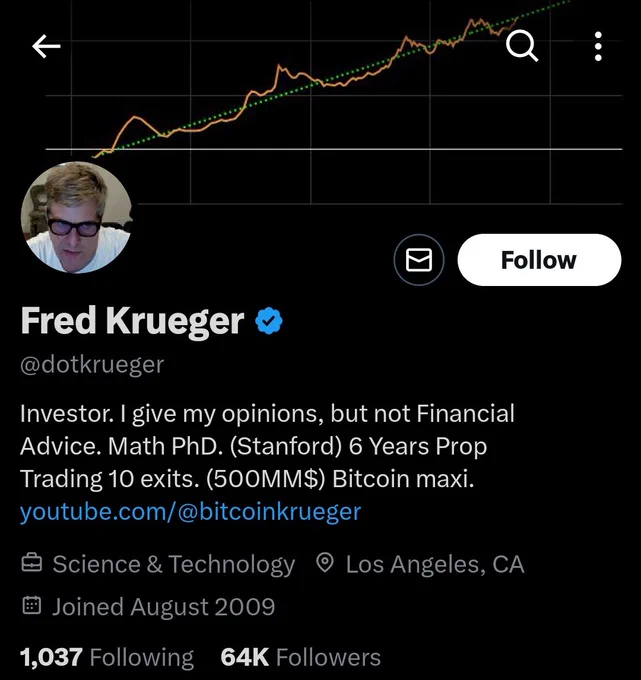Open the three-dot overflow menu
This screenshot has height=680, width=641.
[598, 46]
